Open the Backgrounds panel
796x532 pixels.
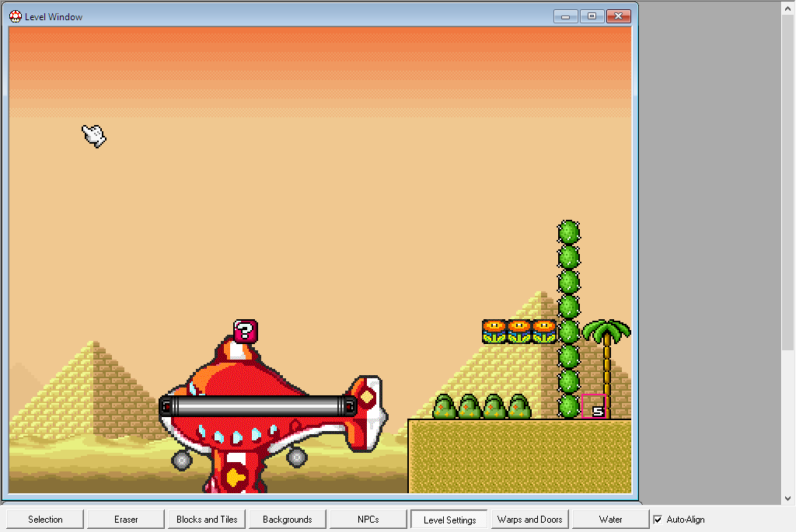(288, 520)
